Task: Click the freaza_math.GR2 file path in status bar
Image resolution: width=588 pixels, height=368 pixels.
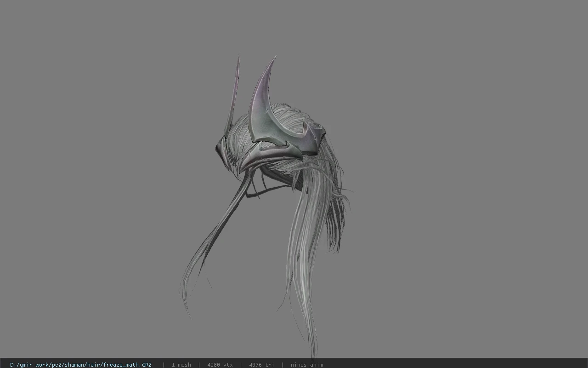Action: pos(81,365)
